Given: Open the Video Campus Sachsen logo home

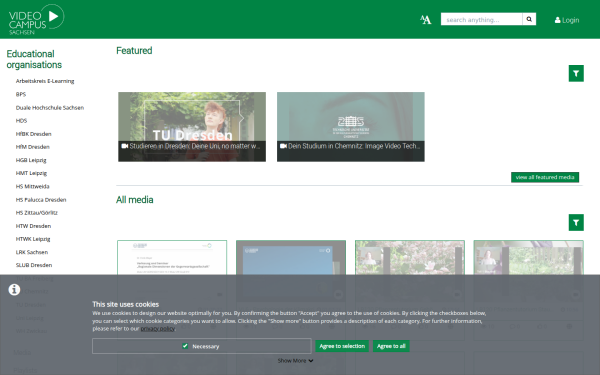Looking at the screenshot, I should tap(36, 20).
